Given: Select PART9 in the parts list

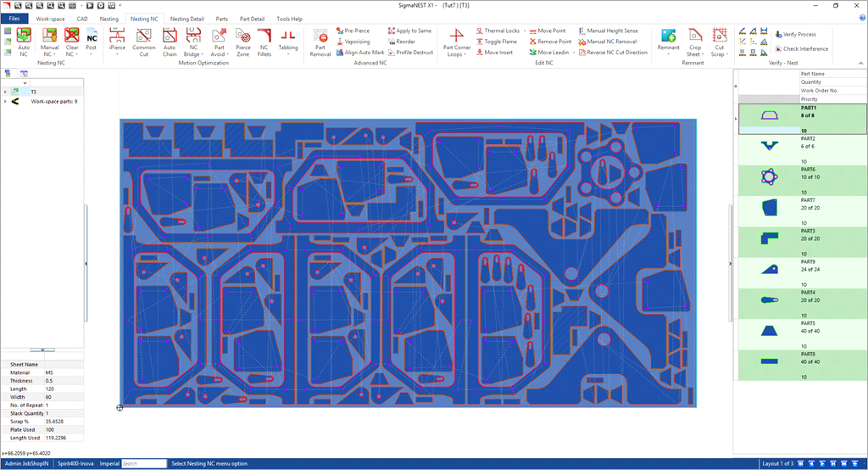Looking at the screenshot, I should pos(803,273).
